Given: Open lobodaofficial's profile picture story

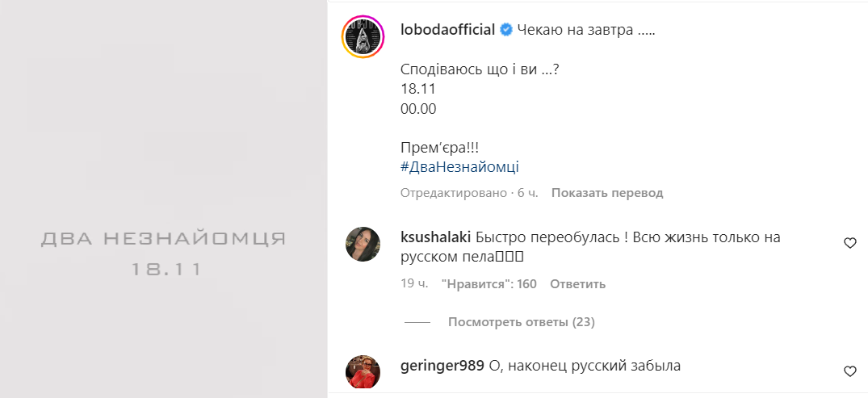Looking at the screenshot, I should pos(363,37).
